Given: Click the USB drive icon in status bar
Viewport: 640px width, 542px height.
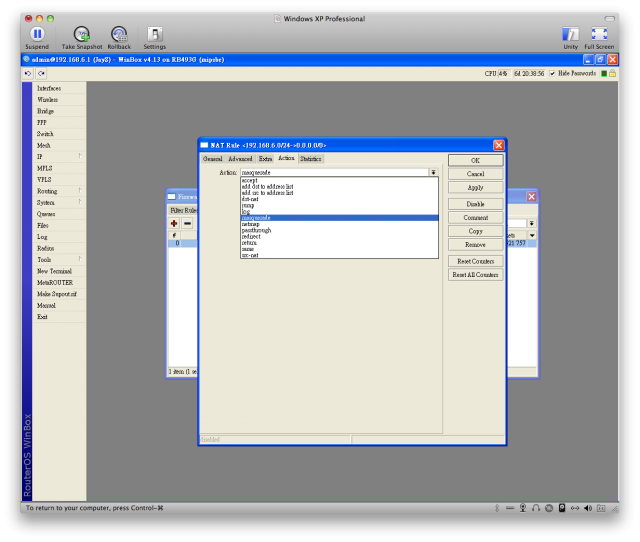Looking at the screenshot, I should [x=562, y=508].
